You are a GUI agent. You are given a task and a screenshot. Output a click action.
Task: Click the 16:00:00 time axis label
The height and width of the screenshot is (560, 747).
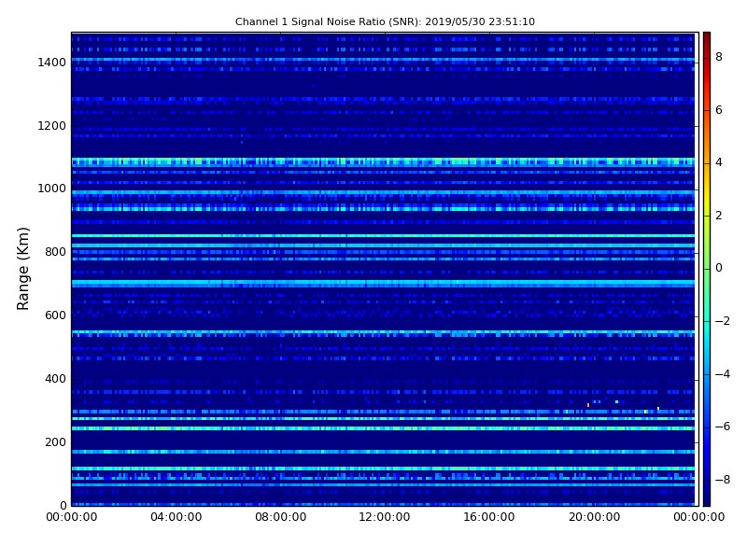pos(489,517)
